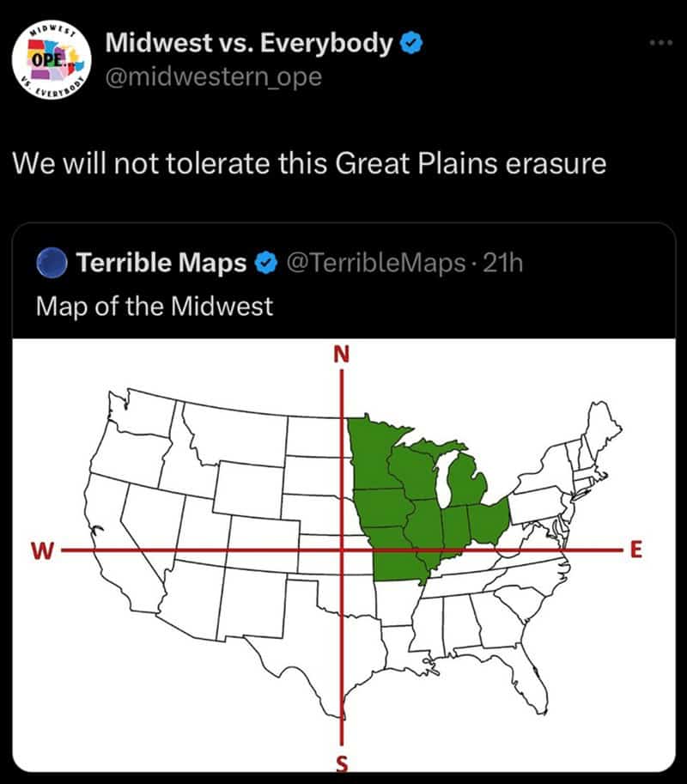Open the @TerribleMaps handle link
The height and width of the screenshot is (784, 687).
(376, 263)
